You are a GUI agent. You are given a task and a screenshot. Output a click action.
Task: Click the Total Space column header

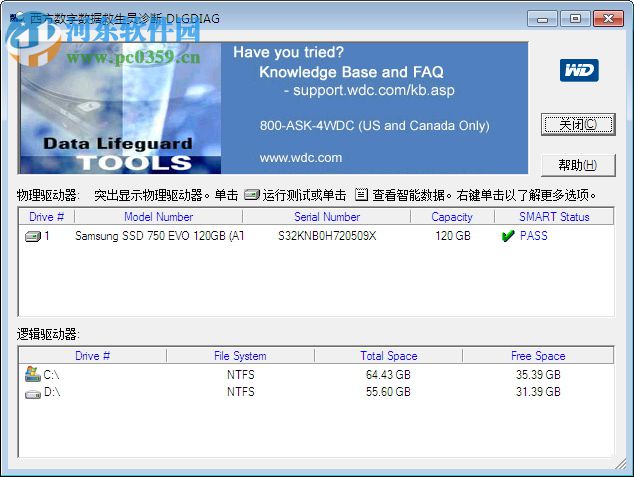pyautogui.click(x=389, y=356)
